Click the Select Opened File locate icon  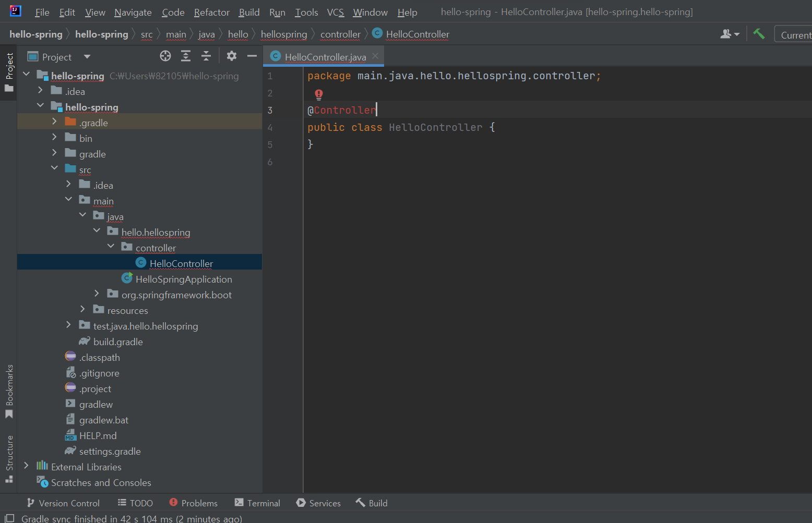click(165, 56)
